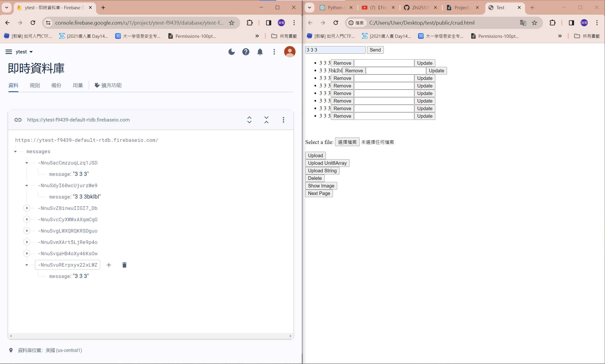This screenshot has width=605, height=364.
Task: Collapse the messages root node
Action: [15, 152]
